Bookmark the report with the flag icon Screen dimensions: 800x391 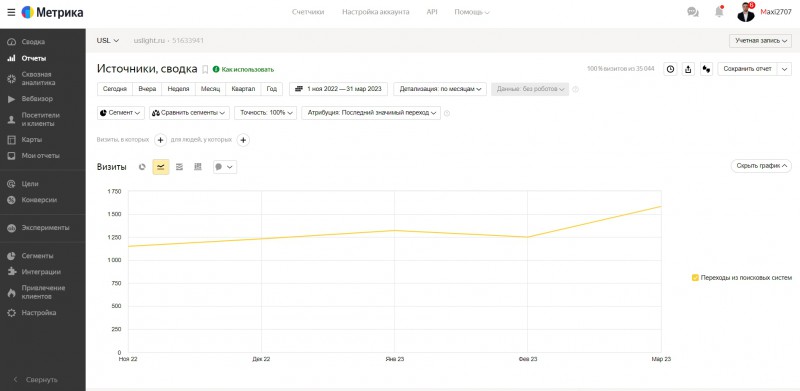[x=205, y=69]
